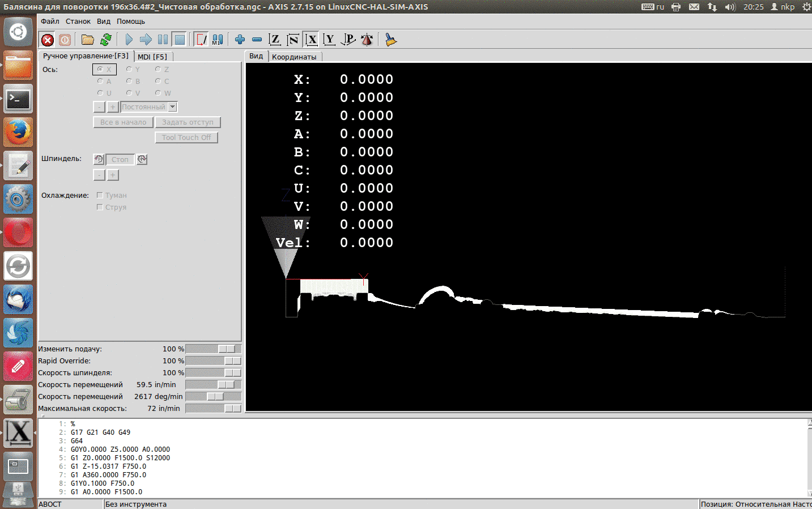Start spindle clockwise with the right icon
The image size is (812, 509).
click(x=142, y=159)
